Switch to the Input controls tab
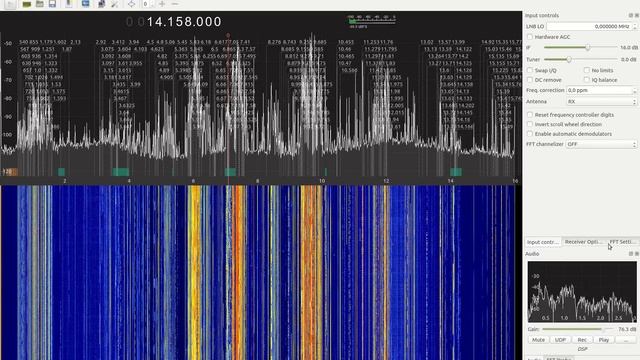This screenshot has height=360, width=640. pyautogui.click(x=542, y=242)
